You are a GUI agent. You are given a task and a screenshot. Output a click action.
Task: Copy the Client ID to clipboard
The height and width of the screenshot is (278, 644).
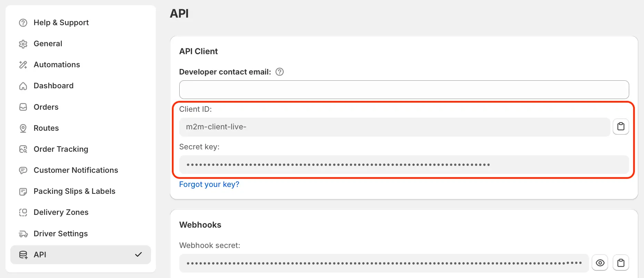pos(621,127)
